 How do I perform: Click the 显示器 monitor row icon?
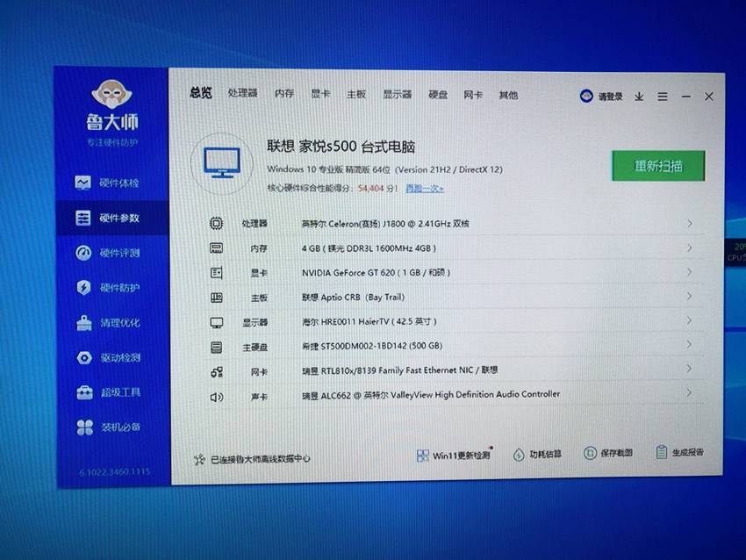(217, 323)
